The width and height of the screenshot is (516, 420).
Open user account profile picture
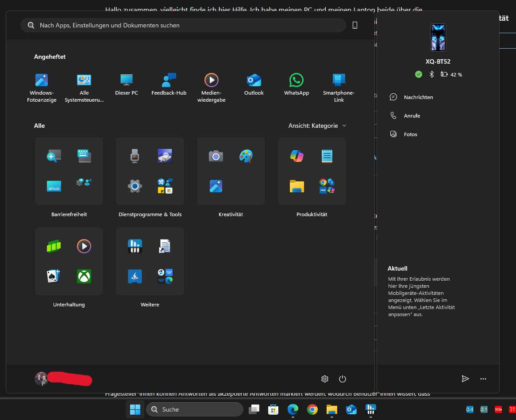point(42,378)
